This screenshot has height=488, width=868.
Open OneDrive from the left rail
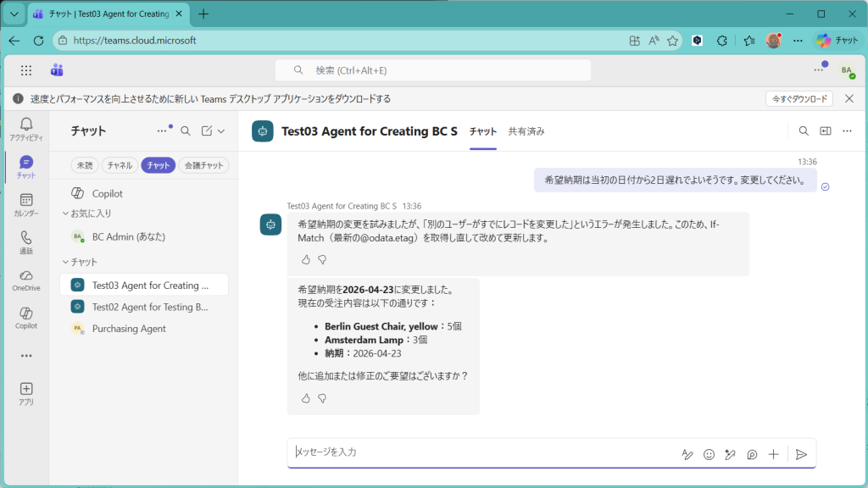(x=25, y=279)
